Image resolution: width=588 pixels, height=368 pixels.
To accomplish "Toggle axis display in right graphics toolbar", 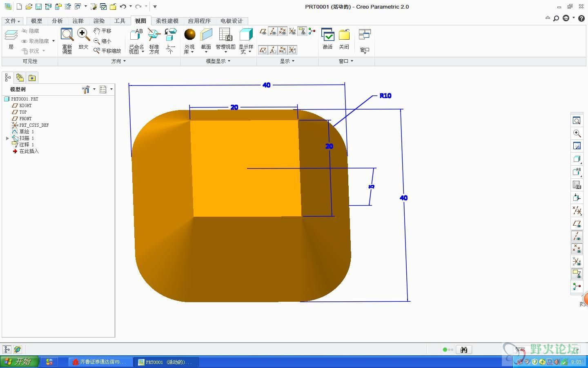I will click(x=577, y=236).
